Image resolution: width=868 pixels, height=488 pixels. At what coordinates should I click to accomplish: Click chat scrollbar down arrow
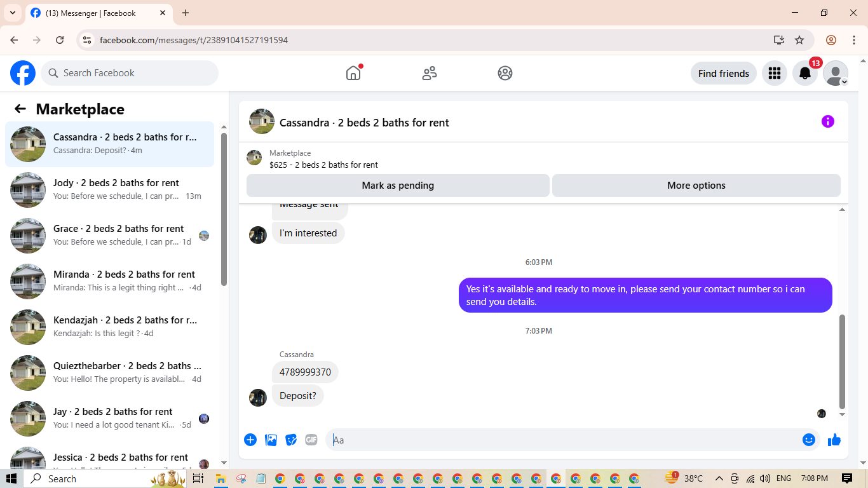pos(843,415)
